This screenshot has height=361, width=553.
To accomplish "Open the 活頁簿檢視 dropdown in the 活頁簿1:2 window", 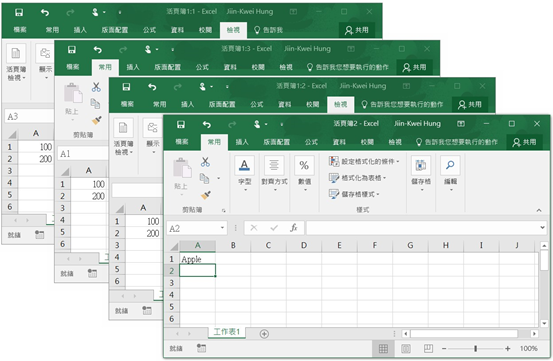I will pos(123,138).
